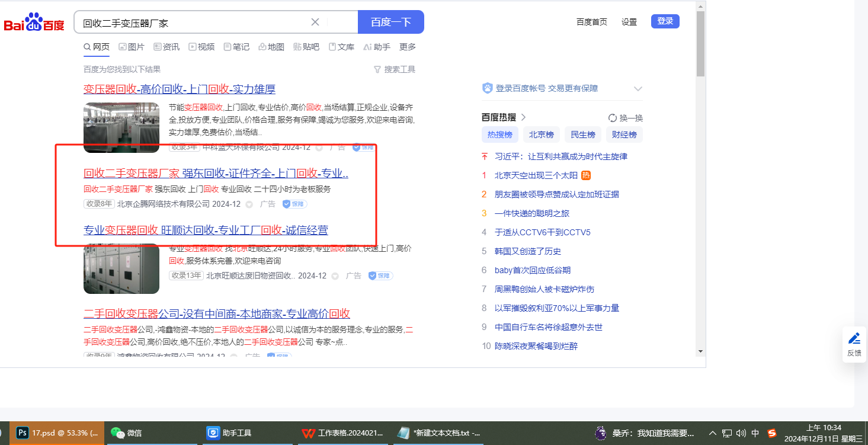This screenshot has height=445, width=868.
Task: Toggle the 中 input language indicator
Action: 755,433
